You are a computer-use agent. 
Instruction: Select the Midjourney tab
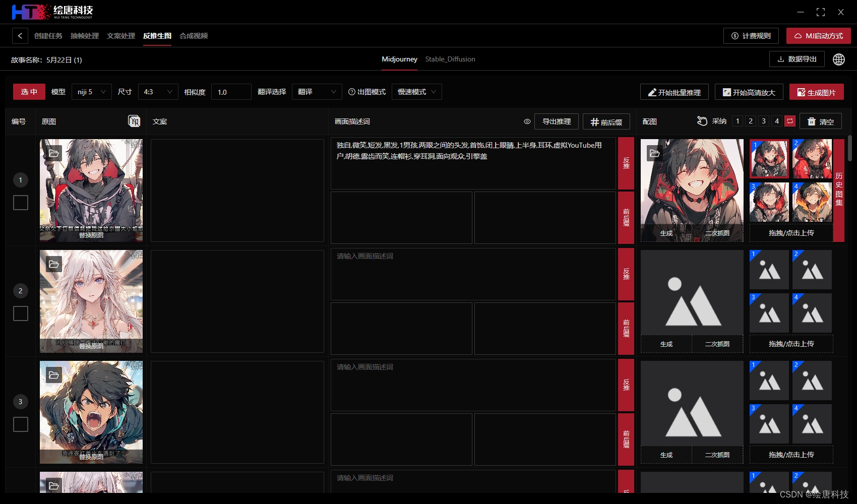pyautogui.click(x=399, y=59)
